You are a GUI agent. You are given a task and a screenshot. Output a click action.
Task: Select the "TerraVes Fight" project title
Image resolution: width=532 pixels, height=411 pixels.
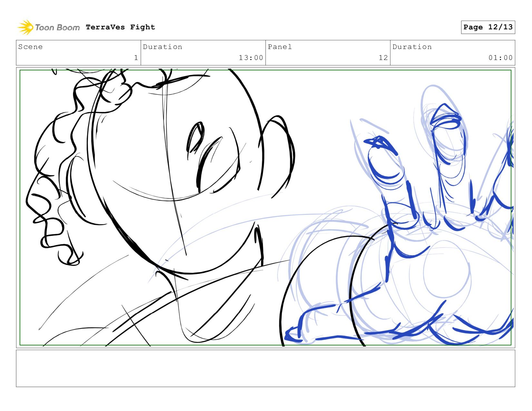coord(120,27)
